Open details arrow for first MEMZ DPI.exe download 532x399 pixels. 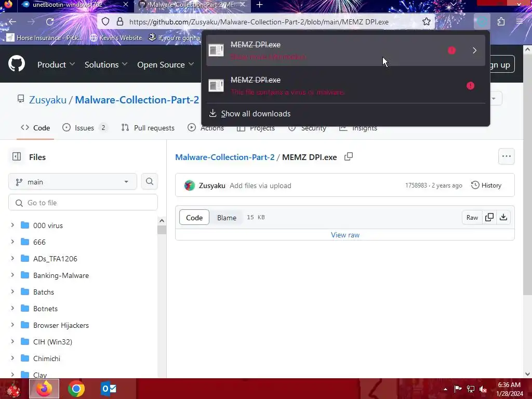[475, 50]
